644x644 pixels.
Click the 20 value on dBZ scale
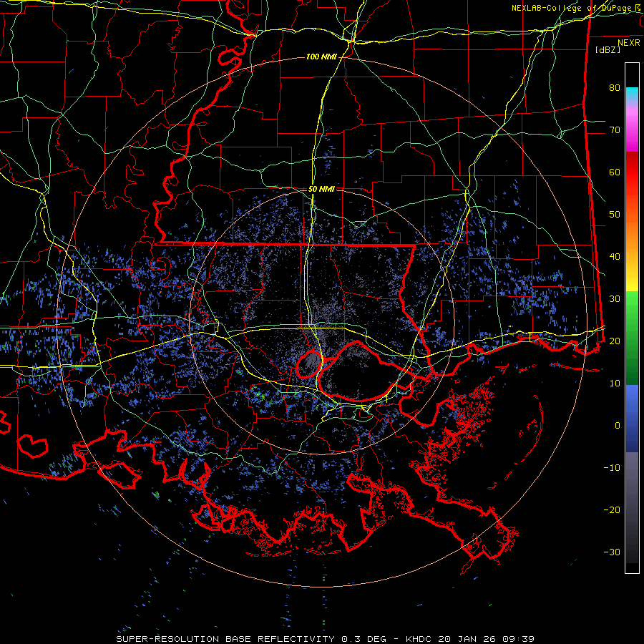(615, 341)
